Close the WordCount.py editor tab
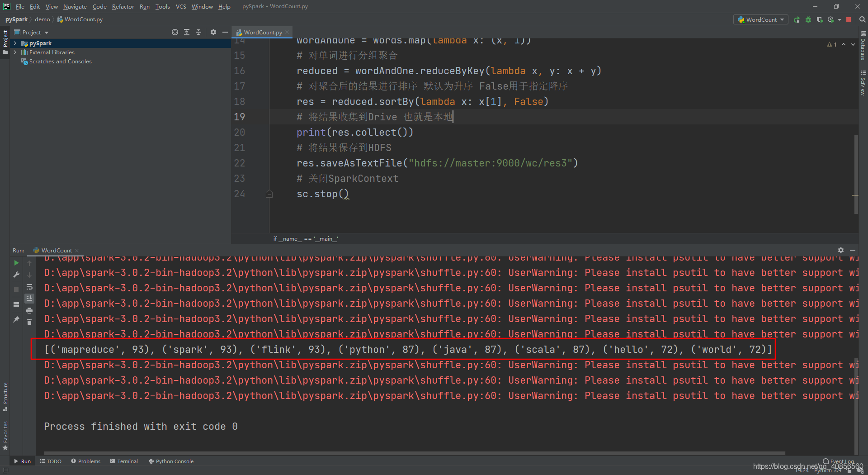Image resolution: width=868 pixels, height=475 pixels. (x=287, y=33)
